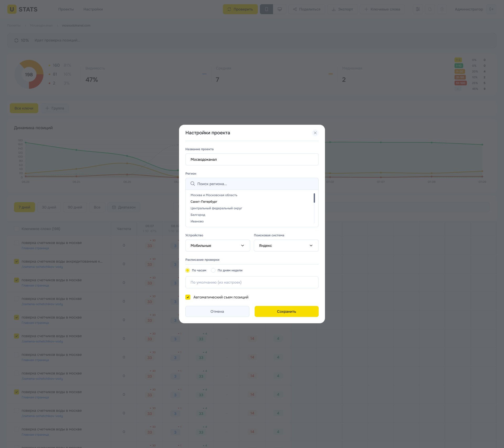
Task: Open the Поисковая система dropdown showing Яндекс
Action: click(x=286, y=246)
